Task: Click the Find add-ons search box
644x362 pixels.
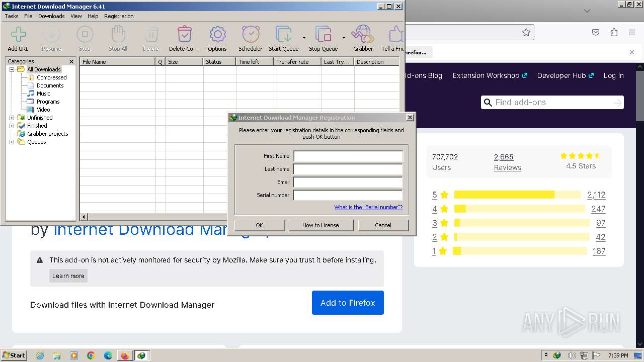Action: pos(552,103)
